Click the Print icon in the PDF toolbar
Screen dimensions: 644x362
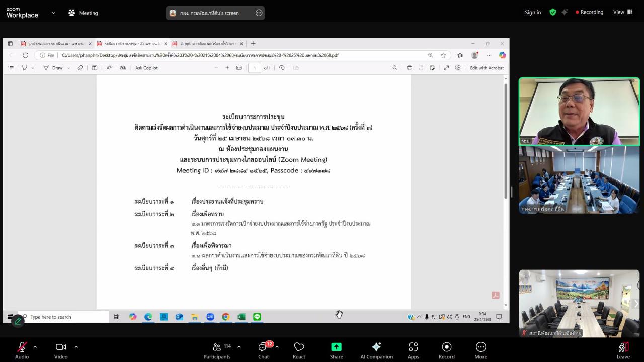(409, 68)
